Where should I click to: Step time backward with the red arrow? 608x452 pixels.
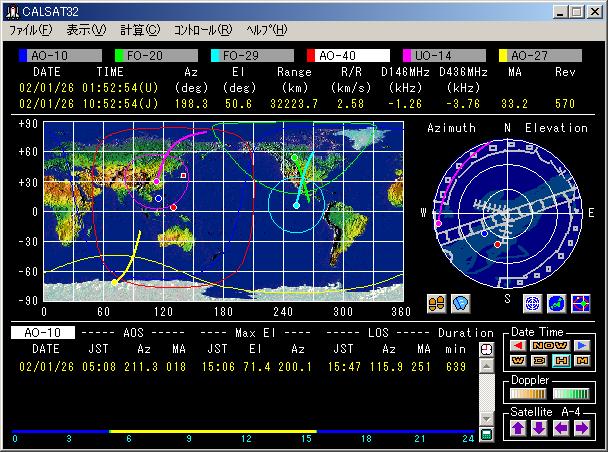[x=518, y=345]
